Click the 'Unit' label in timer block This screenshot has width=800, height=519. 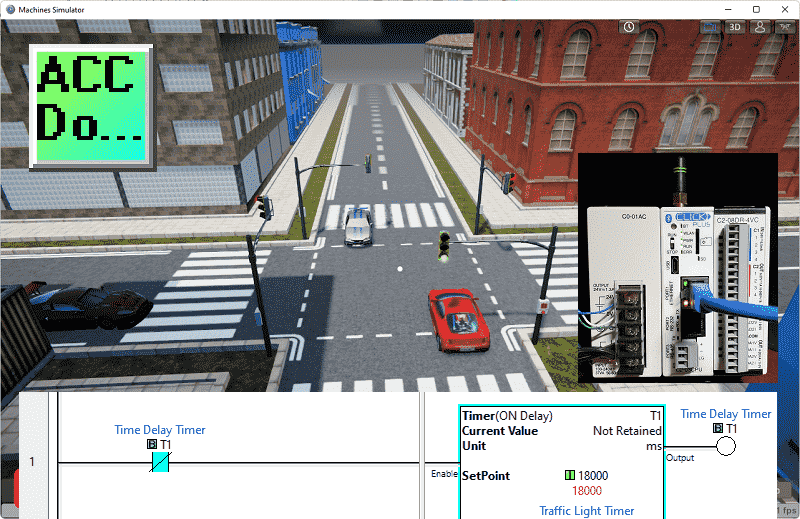coord(474,446)
